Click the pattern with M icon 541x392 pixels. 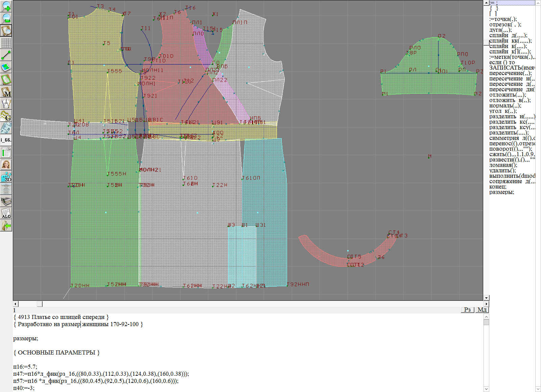coord(6,92)
